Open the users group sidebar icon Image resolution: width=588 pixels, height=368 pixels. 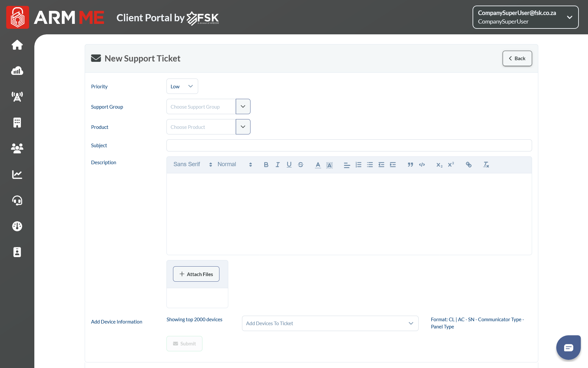(x=17, y=149)
